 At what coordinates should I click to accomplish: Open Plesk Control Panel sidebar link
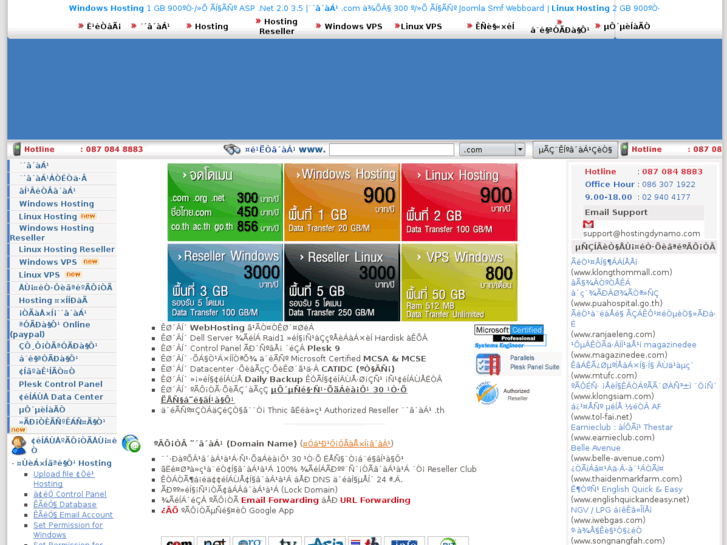[60, 384]
